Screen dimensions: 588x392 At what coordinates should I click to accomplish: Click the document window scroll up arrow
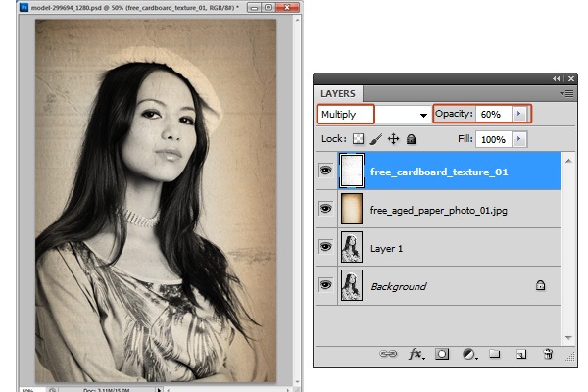(297, 20)
